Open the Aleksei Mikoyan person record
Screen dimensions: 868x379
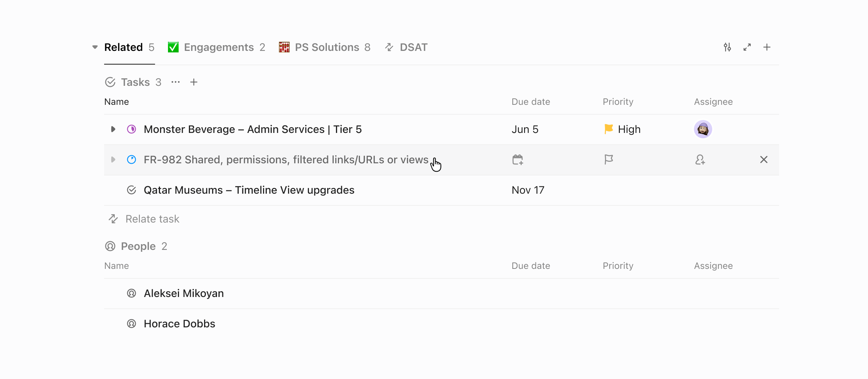click(184, 293)
